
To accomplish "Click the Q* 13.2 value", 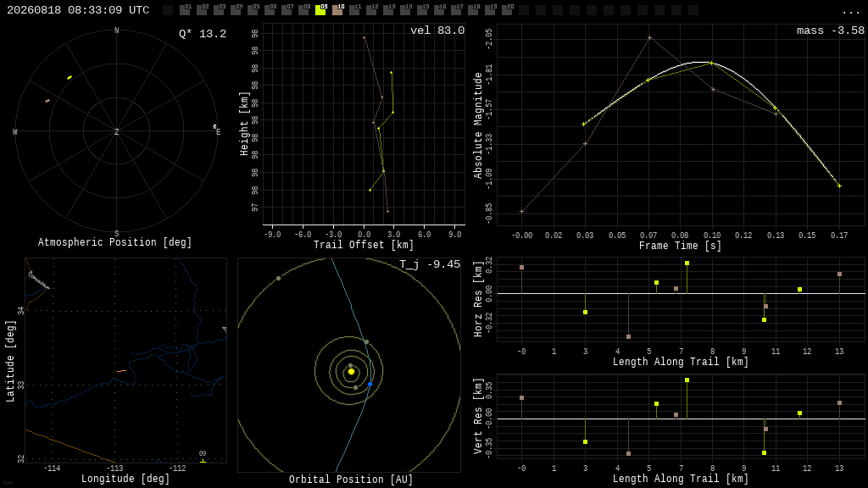I will [x=203, y=34].
